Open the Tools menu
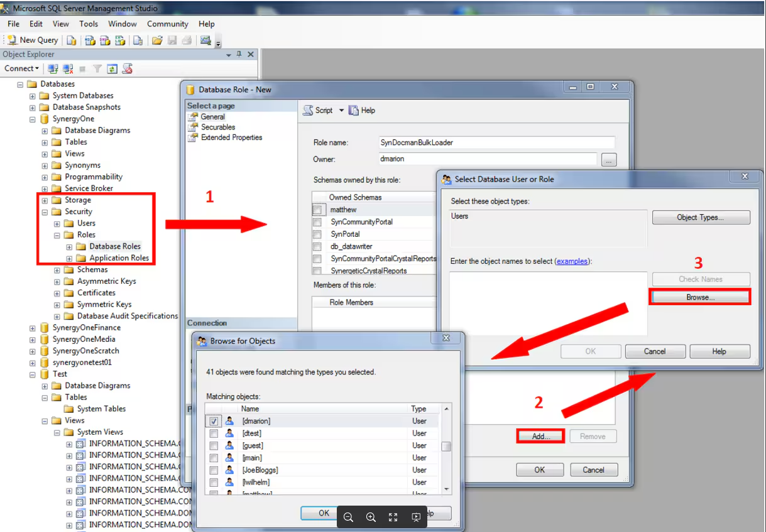 [x=89, y=24]
